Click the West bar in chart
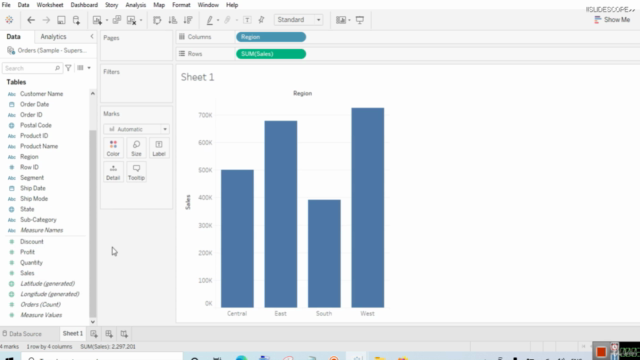 tap(367, 207)
